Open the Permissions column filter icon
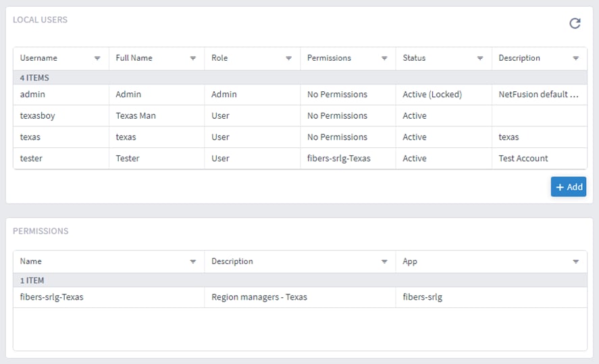 (384, 59)
